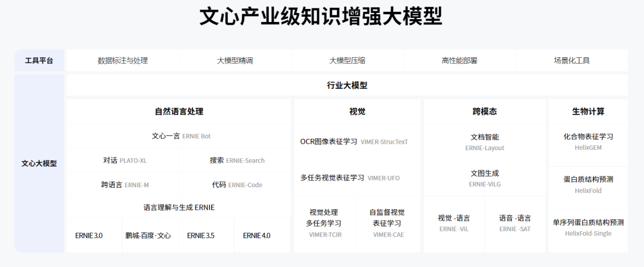Open 视觉处理多任务学习 VIMER-TCIR
The height and width of the screenshot is (267, 644).
click(326, 224)
